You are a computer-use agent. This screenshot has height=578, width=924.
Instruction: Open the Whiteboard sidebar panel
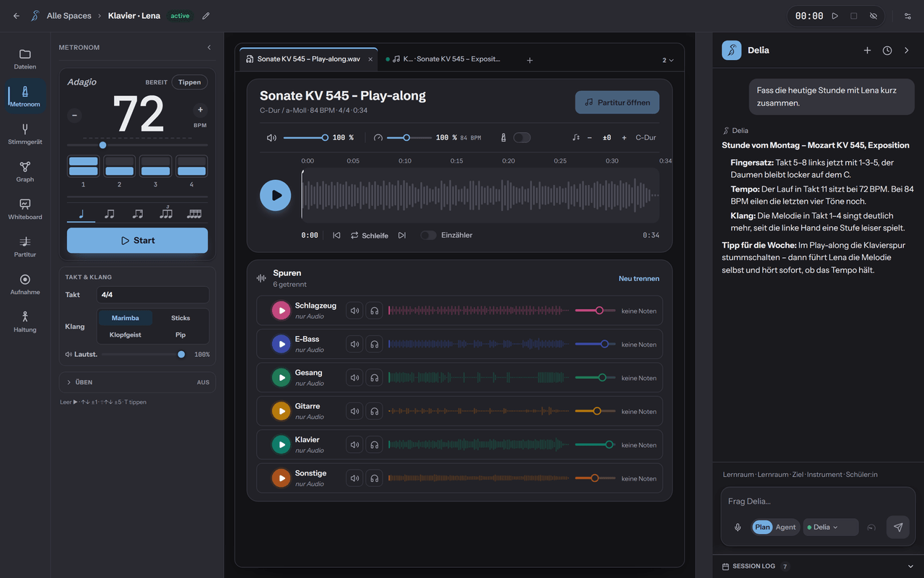(x=25, y=209)
